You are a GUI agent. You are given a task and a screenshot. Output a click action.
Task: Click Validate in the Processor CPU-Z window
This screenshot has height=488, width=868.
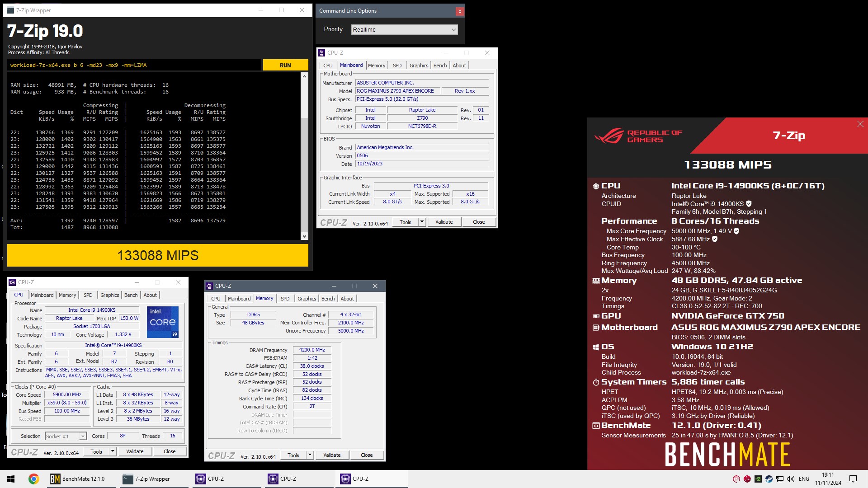(135, 451)
